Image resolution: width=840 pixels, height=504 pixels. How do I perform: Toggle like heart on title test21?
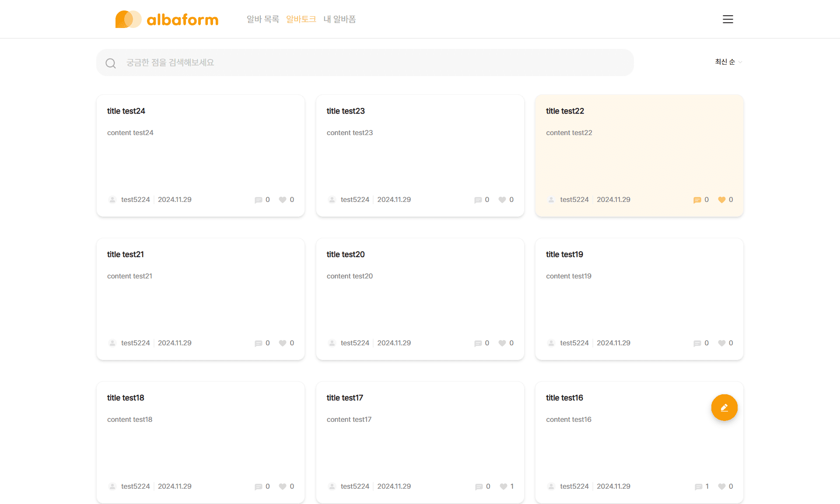(283, 343)
